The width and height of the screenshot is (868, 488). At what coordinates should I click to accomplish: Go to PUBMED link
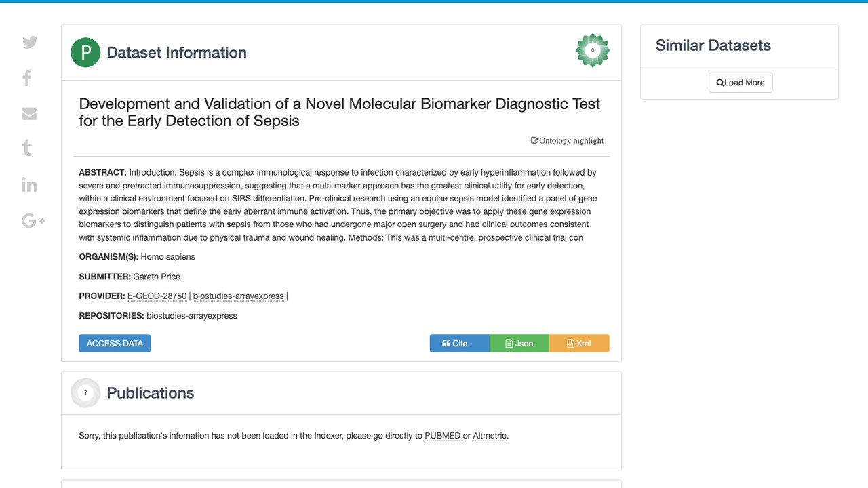coord(443,436)
